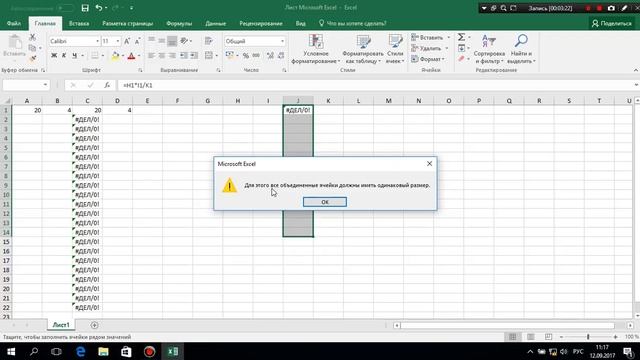The image size is (640, 360).
Task: Toggle middle vertical alignment
Action: (162, 41)
